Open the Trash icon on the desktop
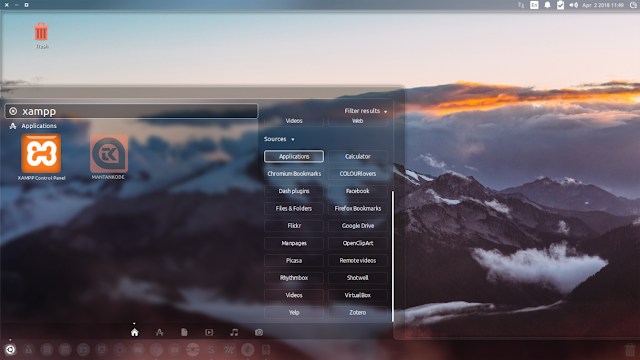The height and width of the screenshot is (360, 640). tap(41, 32)
